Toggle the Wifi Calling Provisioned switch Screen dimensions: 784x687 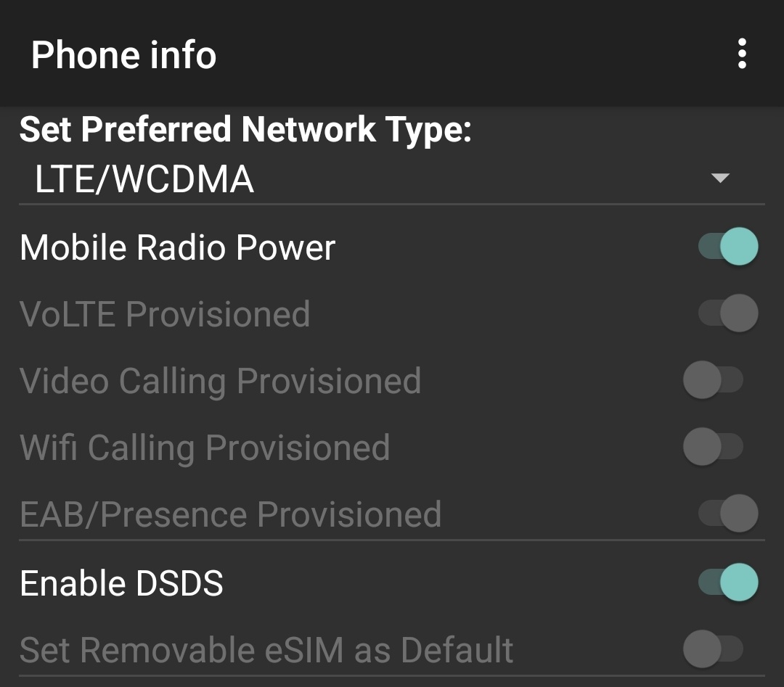point(713,448)
